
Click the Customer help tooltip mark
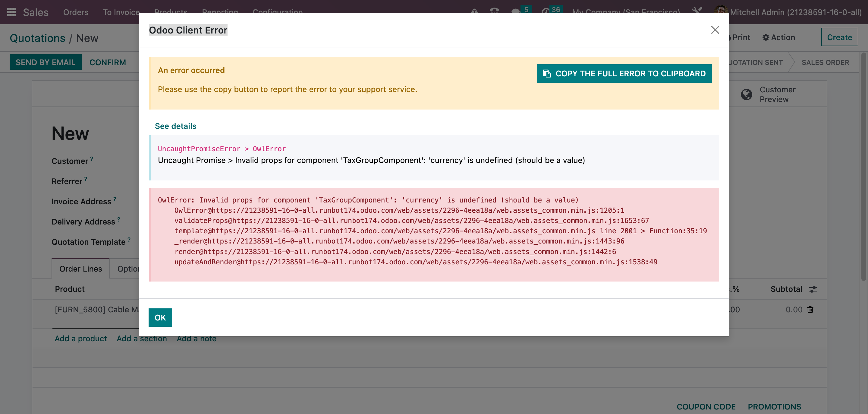pos(92,159)
